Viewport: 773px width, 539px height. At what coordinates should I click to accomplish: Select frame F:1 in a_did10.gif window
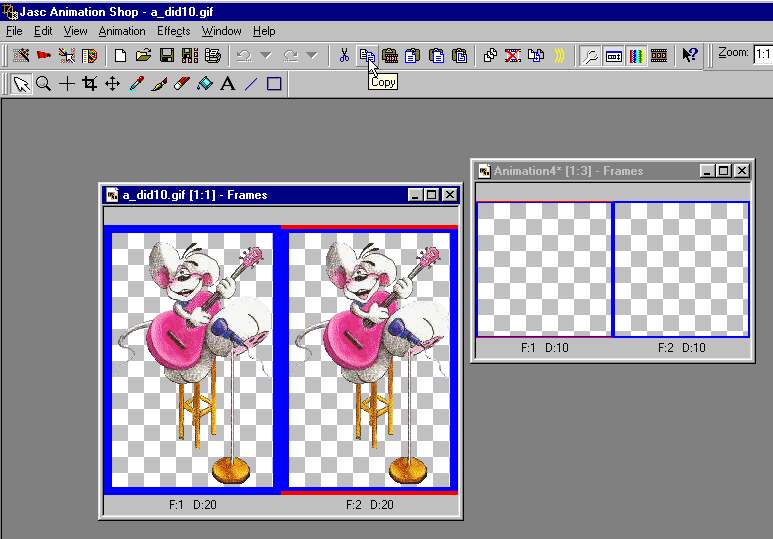pos(192,360)
